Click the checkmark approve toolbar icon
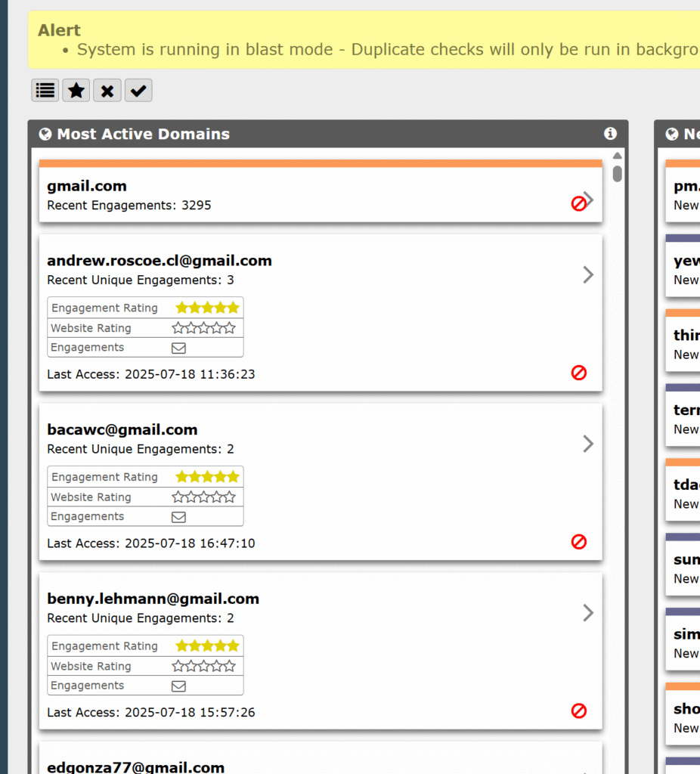The height and width of the screenshot is (774, 700). pos(138,91)
